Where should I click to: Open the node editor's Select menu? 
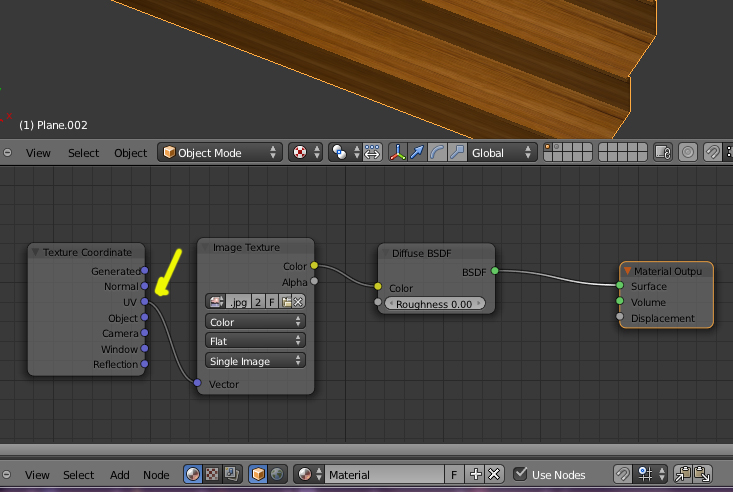tap(79, 475)
